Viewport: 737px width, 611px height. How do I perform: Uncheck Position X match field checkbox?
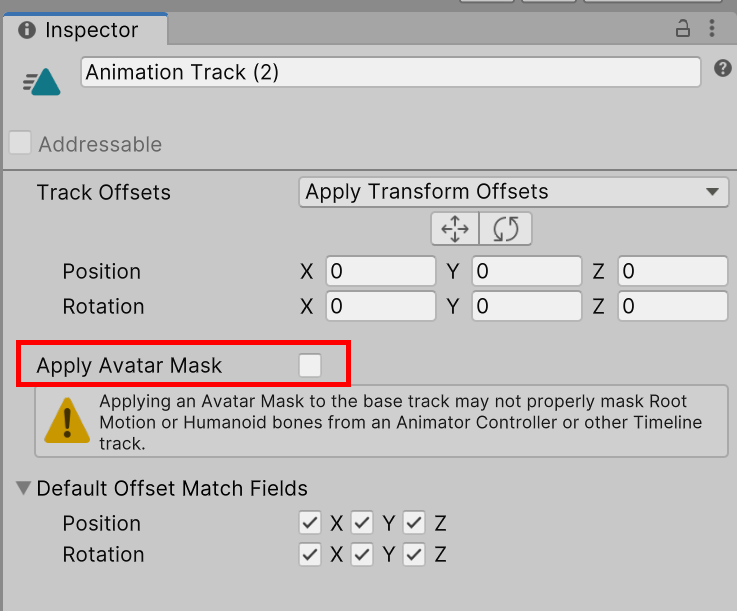[310, 523]
